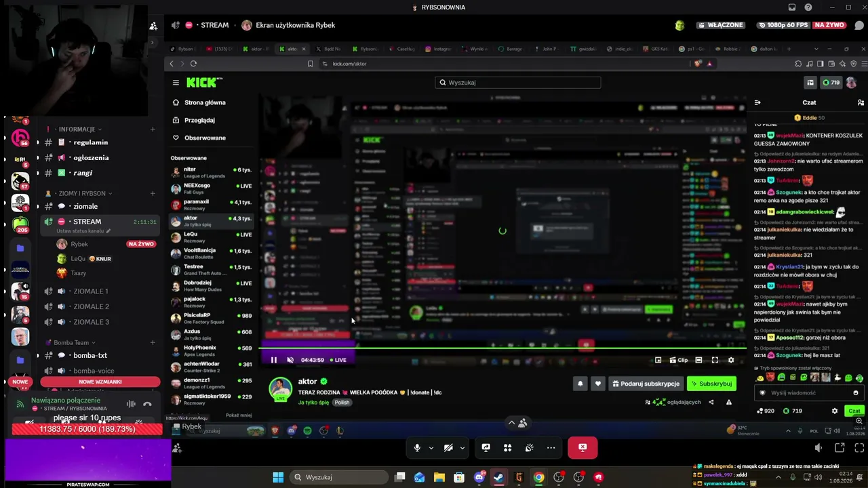The height and width of the screenshot is (488, 868).
Task: Enable theater mode in Kick player
Action: (699, 360)
